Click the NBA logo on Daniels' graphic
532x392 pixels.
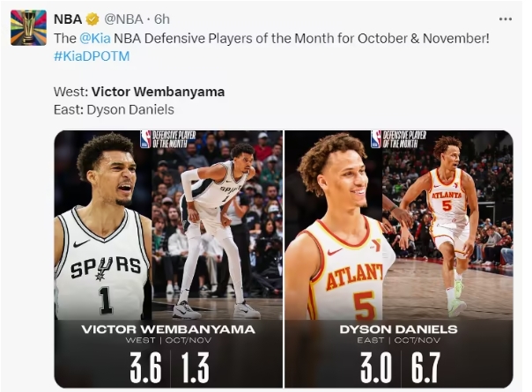pos(376,139)
